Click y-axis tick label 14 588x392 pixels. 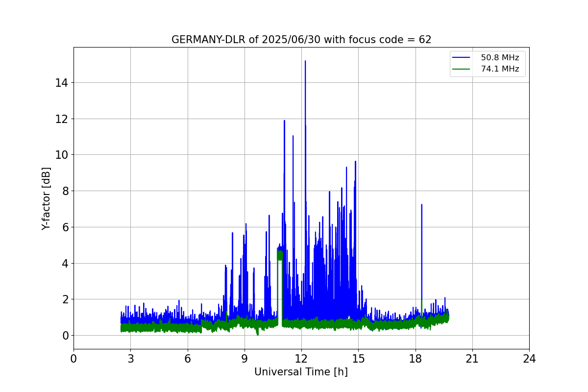pyautogui.click(x=62, y=83)
